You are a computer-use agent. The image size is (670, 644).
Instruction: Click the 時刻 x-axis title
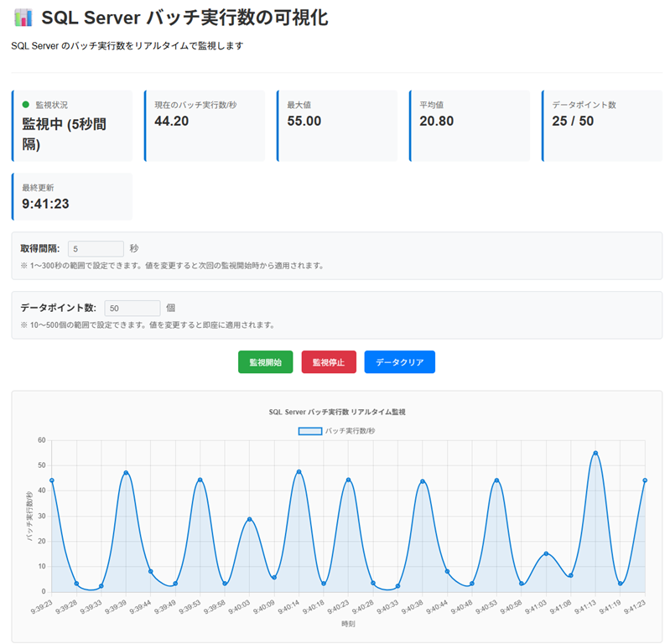[348, 624]
